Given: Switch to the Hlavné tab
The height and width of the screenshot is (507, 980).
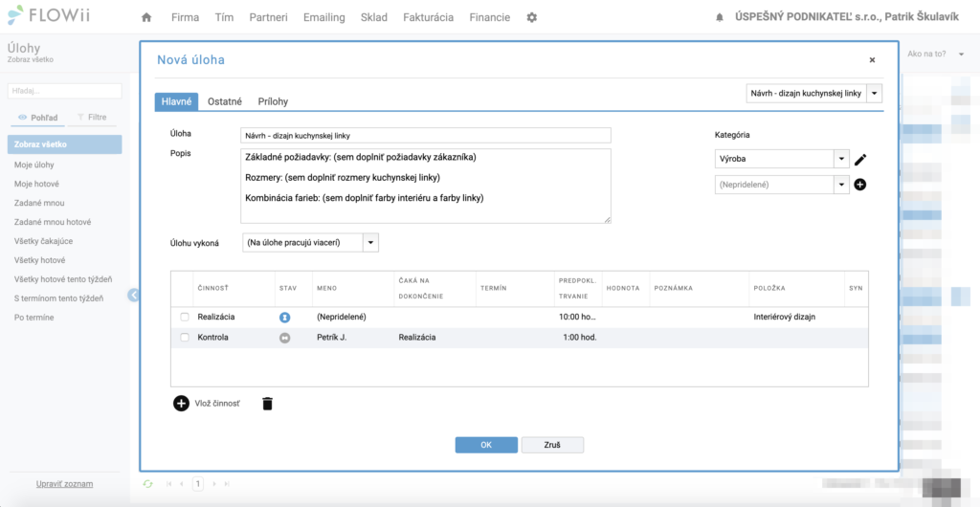Looking at the screenshot, I should [176, 101].
